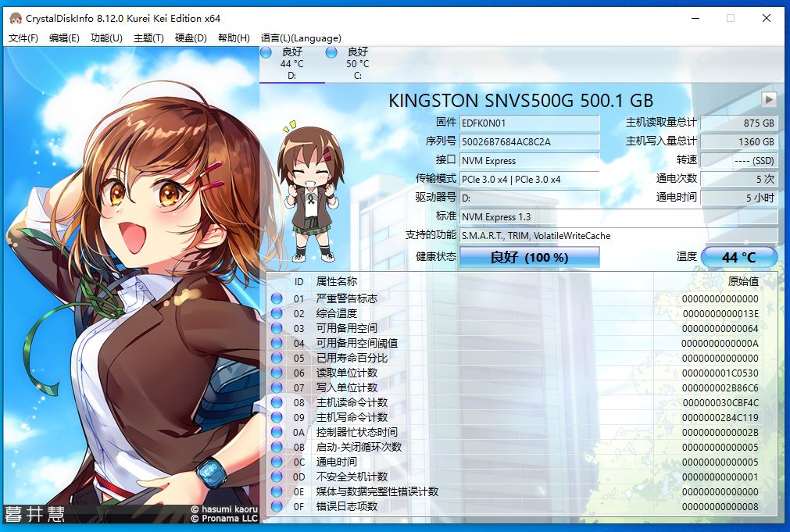
Task: Click the disk model title KINGSTON SNVS500G
Action: point(521,100)
